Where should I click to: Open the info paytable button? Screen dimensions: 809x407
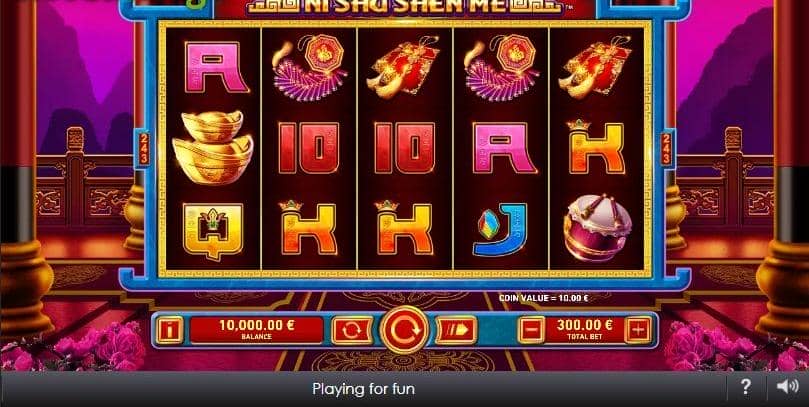[169, 330]
